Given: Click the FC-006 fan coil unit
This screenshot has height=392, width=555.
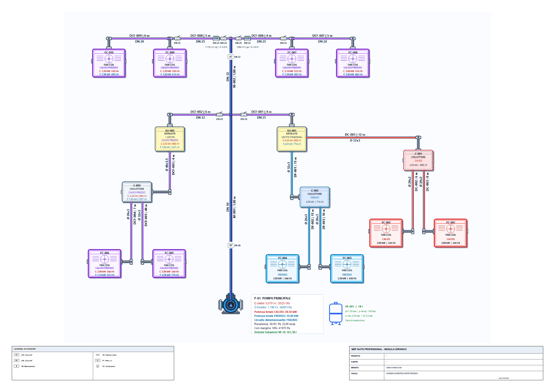Looking at the screenshot, I should pyautogui.click(x=104, y=264).
